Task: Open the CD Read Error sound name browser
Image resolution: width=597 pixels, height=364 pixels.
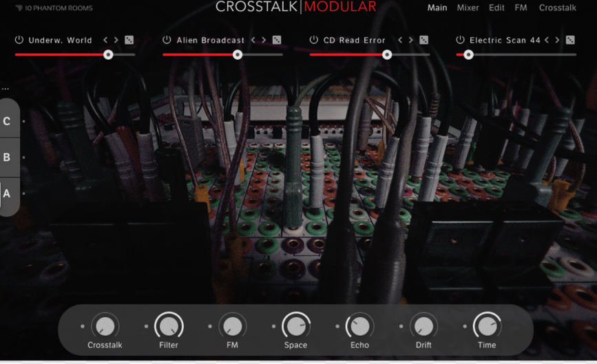Action: [x=354, y=41]
